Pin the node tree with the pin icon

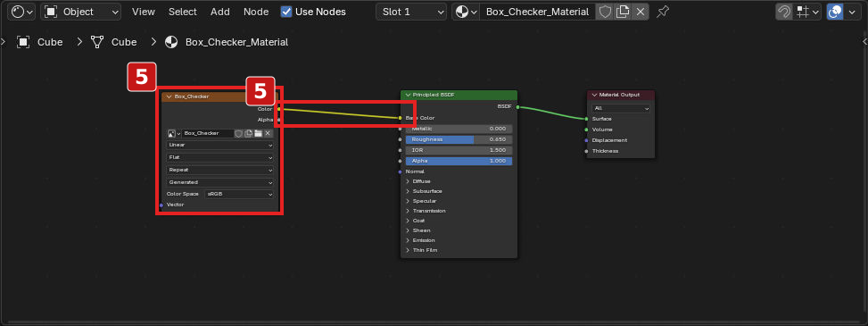point(662,12)
